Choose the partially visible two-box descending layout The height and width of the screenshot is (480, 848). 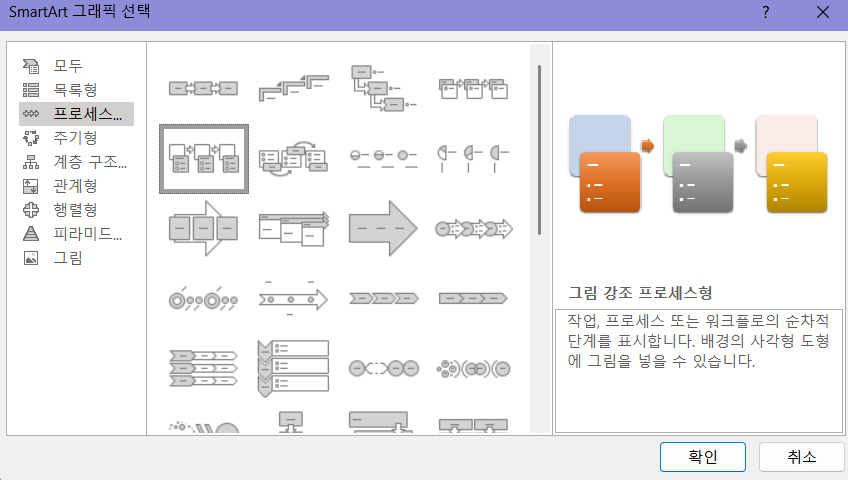pyautogui.click(x=473, y=424)
